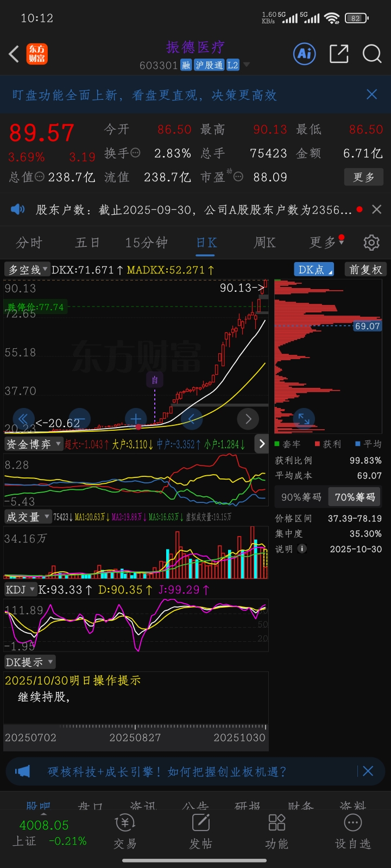Open the 多空线 indicator dropdown
The image size is (391, 868).
(27, 270)
